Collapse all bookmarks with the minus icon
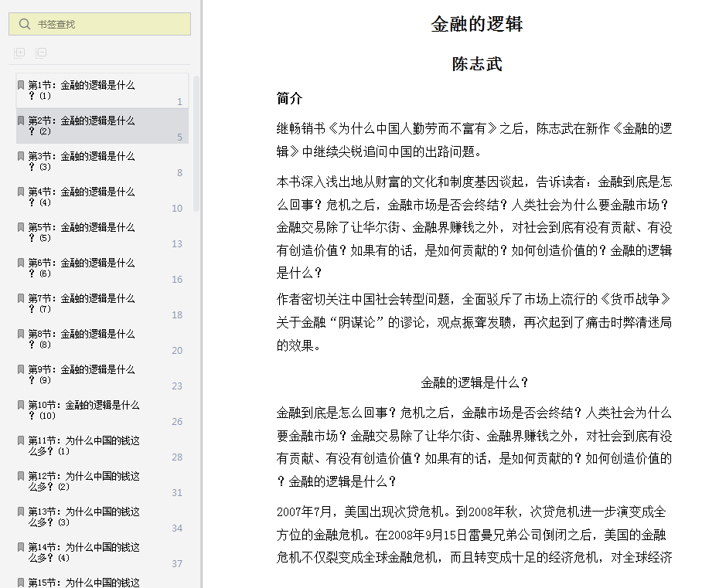702x588 pixels. pos(41,53)
